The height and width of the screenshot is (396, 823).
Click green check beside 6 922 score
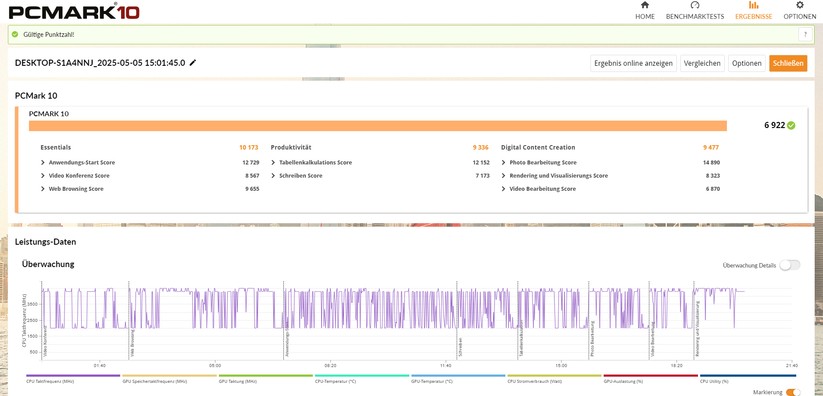click(x=791, y=126)
